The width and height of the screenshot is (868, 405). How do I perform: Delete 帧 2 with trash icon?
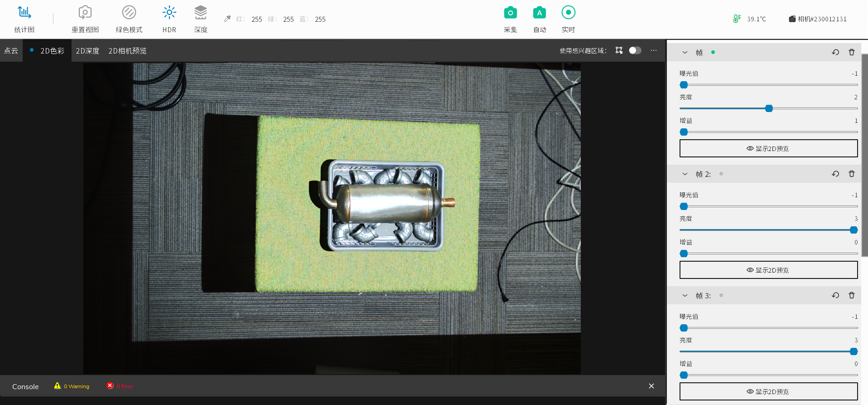[851, 174]
